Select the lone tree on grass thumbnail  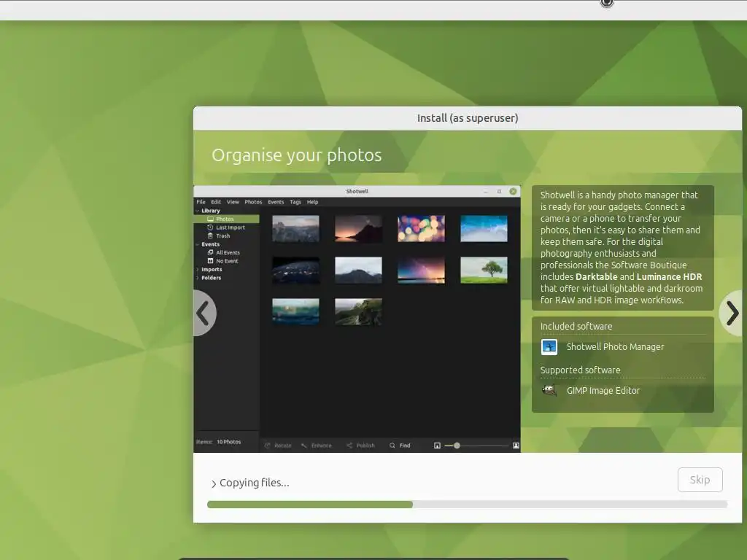484,270
